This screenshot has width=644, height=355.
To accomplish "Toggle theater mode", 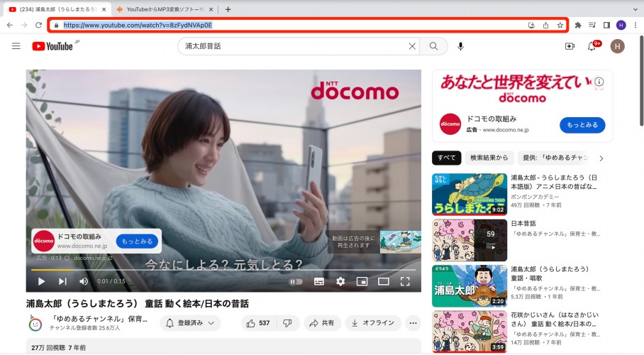I will (384, 281).
